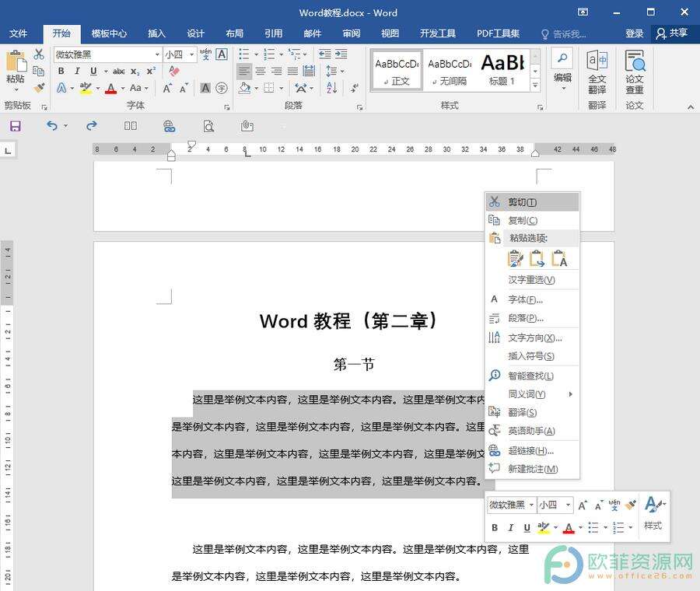Choose the keep text only paste option
The image size is (700, 591).
(x=559, y=258)
